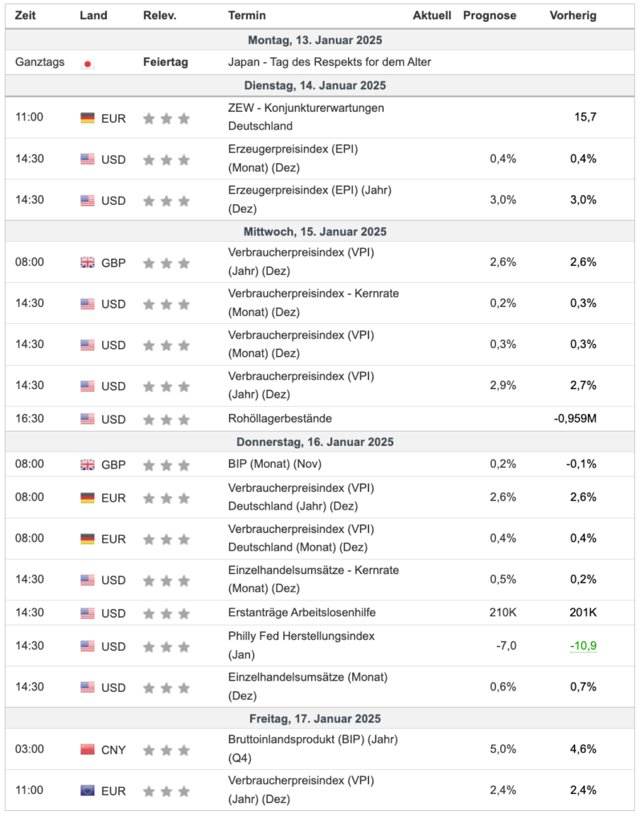The image size is (644, 823).
Task: Click the Aktuell column header
Action: coord(432,16)
